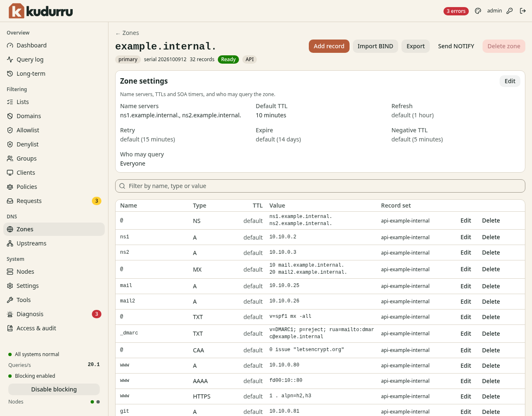Open Upstreams under DNS
The image size is (532, 416).
coord(54,243)
